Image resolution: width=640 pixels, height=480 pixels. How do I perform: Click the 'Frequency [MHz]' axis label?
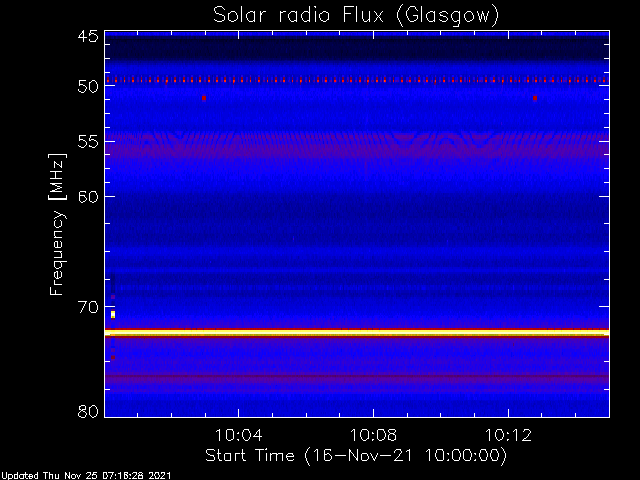(x=57, y=224)
